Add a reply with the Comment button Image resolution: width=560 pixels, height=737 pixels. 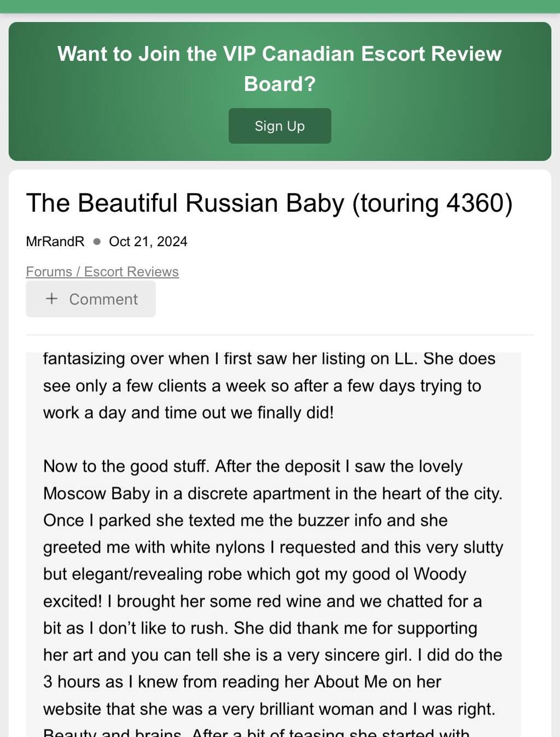(91, 299)
